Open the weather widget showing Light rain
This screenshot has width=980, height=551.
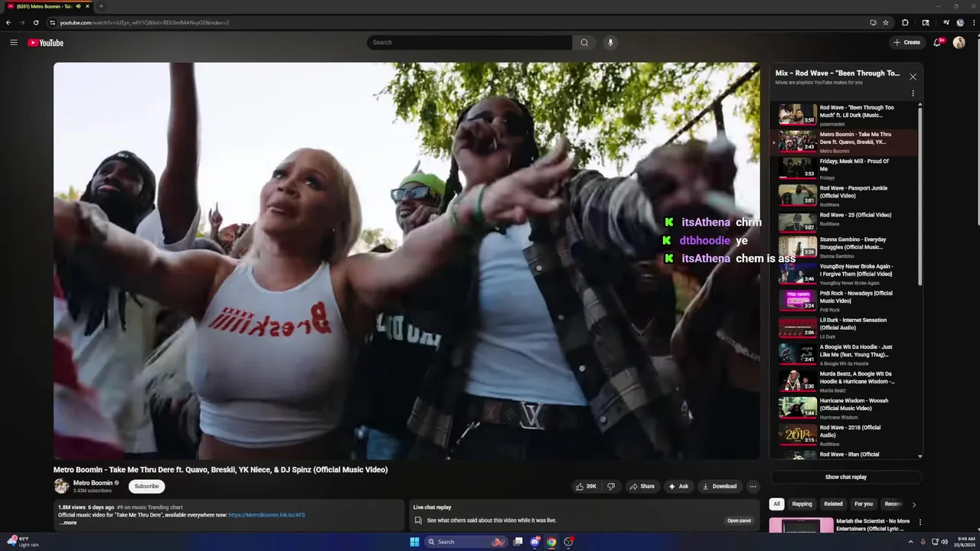(23, 542)
